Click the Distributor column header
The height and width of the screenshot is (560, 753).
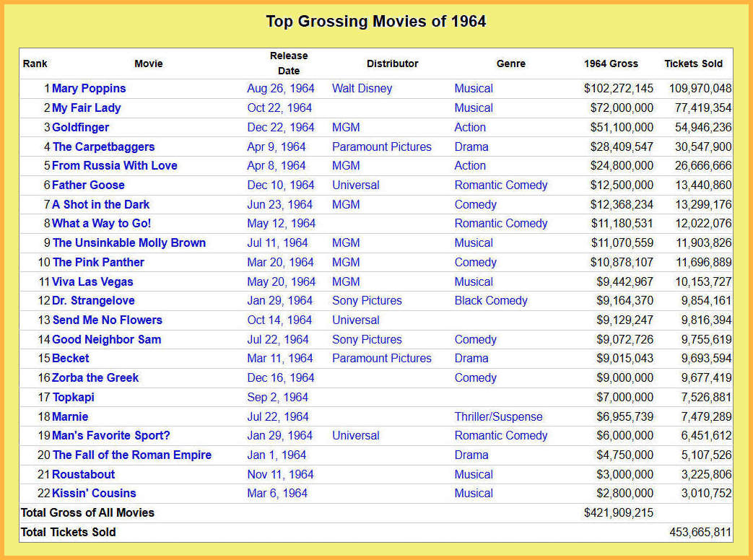(x=392, y=64)
